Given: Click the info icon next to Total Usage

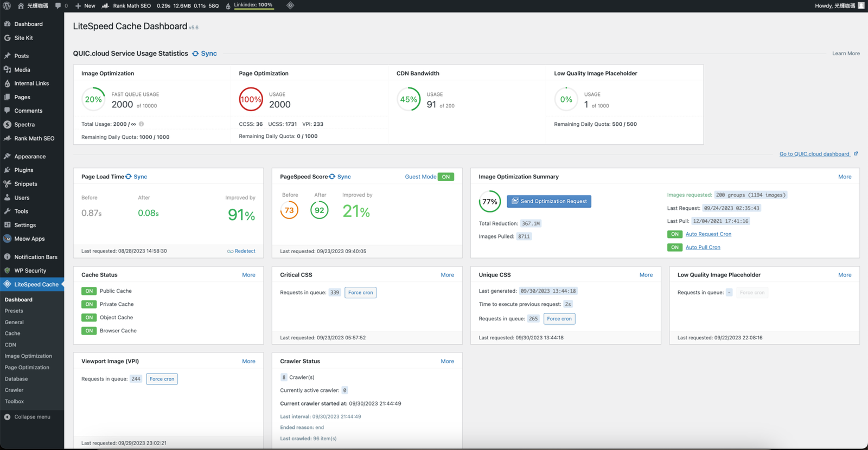Looking at the screenshot, I should 142,124.
